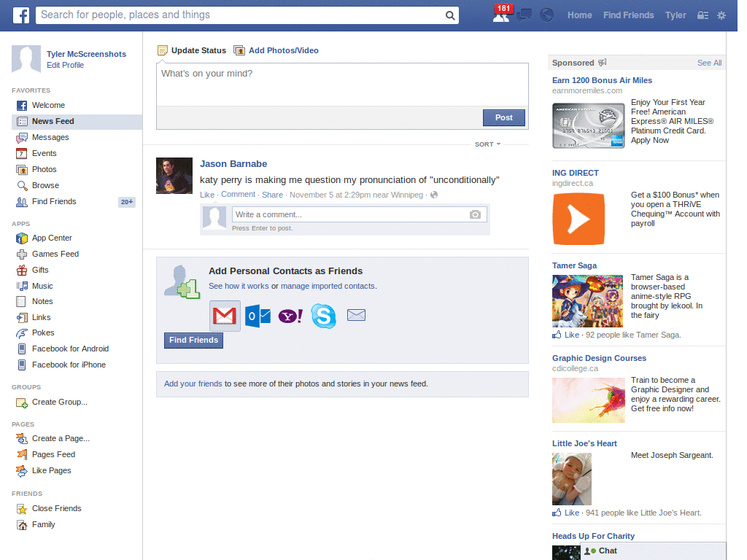
Task: Open Find Friends in top navigation
Action: [628, 15]
